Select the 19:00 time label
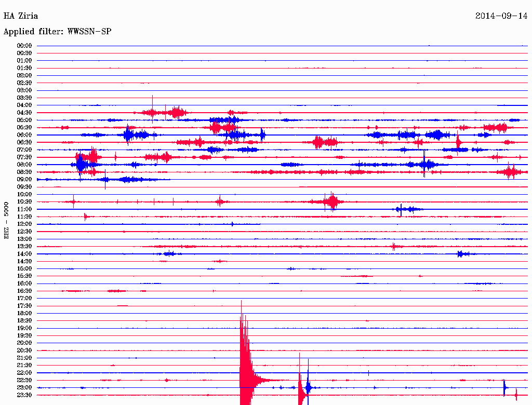Viewport: 532px width, 405px height. coord(24,328)
